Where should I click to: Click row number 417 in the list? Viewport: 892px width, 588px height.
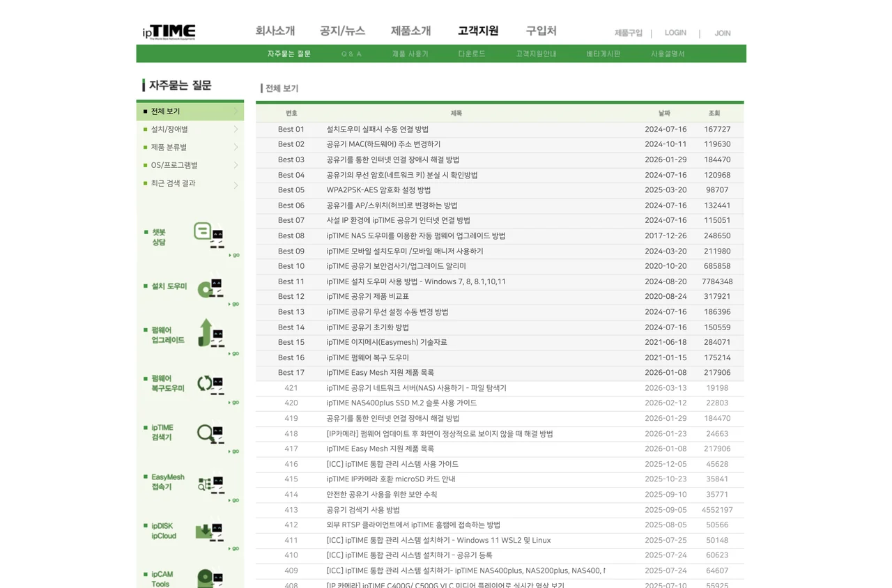(x=291, y=449)
